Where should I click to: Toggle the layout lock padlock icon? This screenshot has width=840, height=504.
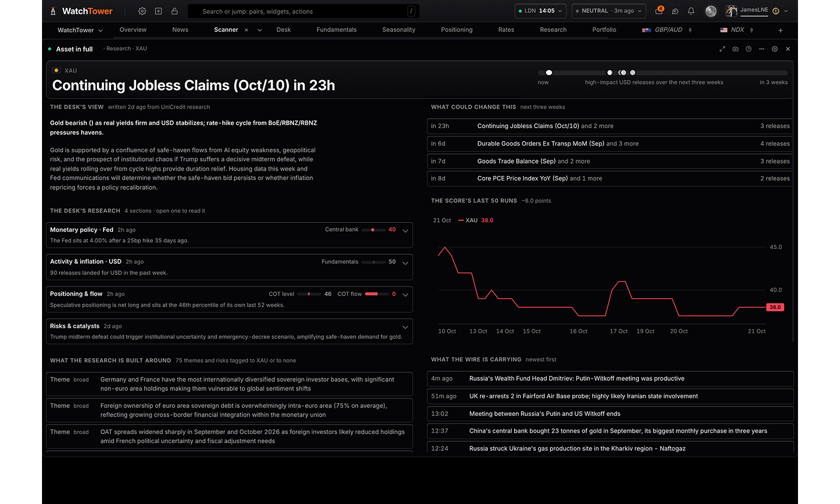click(175, 11)
